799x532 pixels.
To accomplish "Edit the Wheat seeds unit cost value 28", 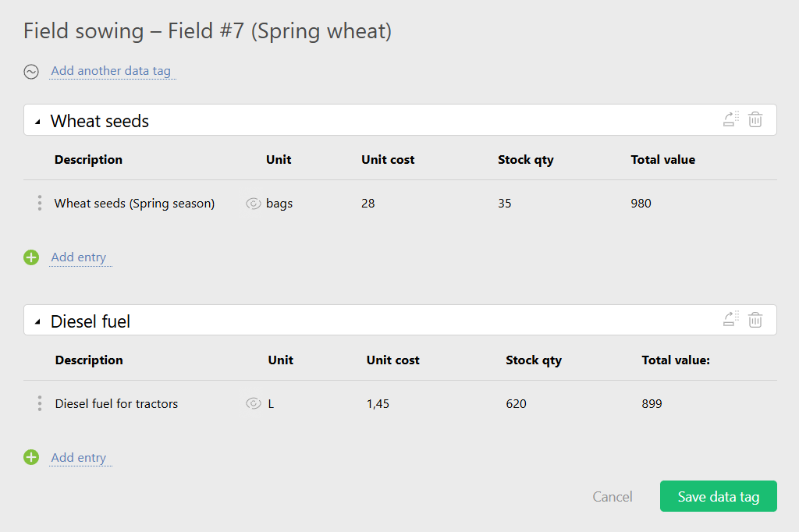I will click(x=368, y=204).
